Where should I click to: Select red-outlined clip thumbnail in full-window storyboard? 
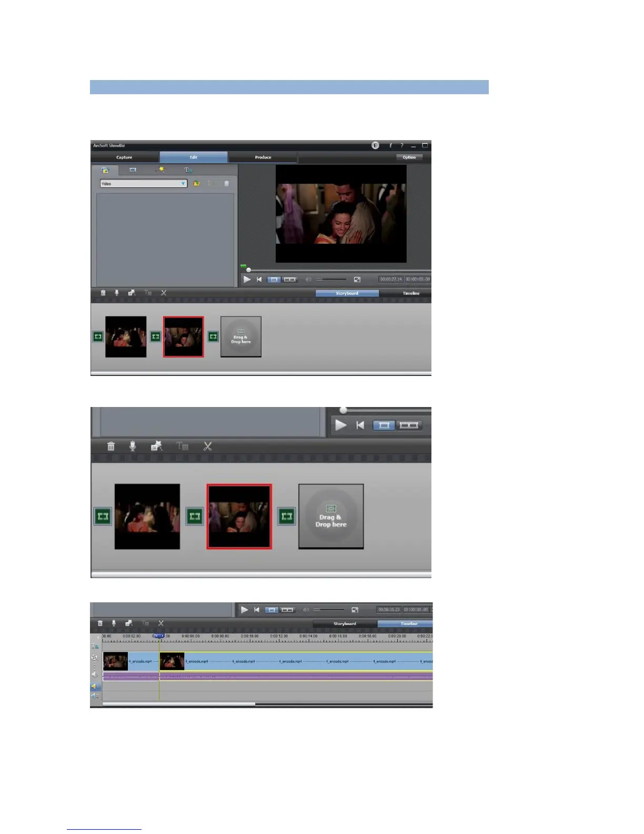(x=183, y=337)
